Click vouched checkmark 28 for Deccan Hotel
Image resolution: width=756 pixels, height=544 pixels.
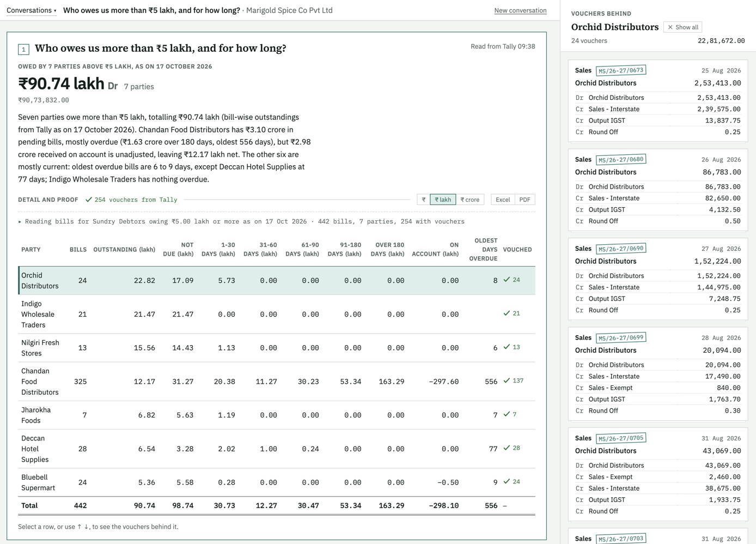(x=511, y=448)
